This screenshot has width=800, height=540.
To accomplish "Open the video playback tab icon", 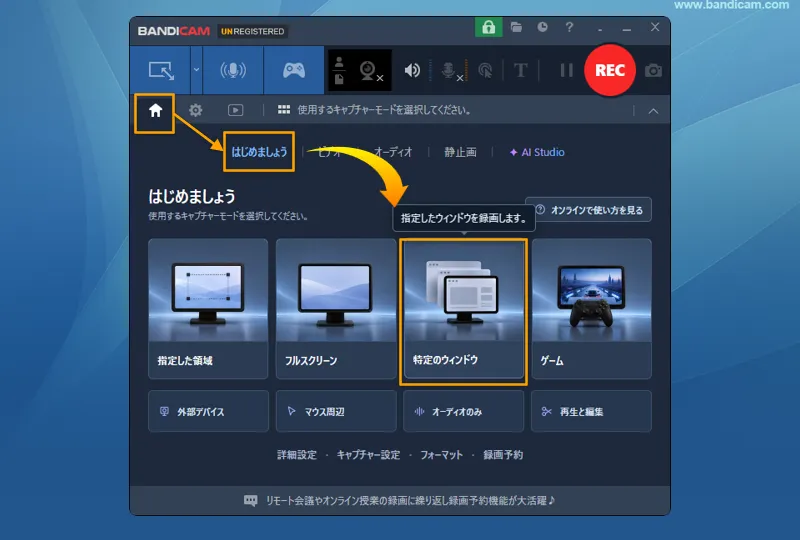I will pos(235,110).
